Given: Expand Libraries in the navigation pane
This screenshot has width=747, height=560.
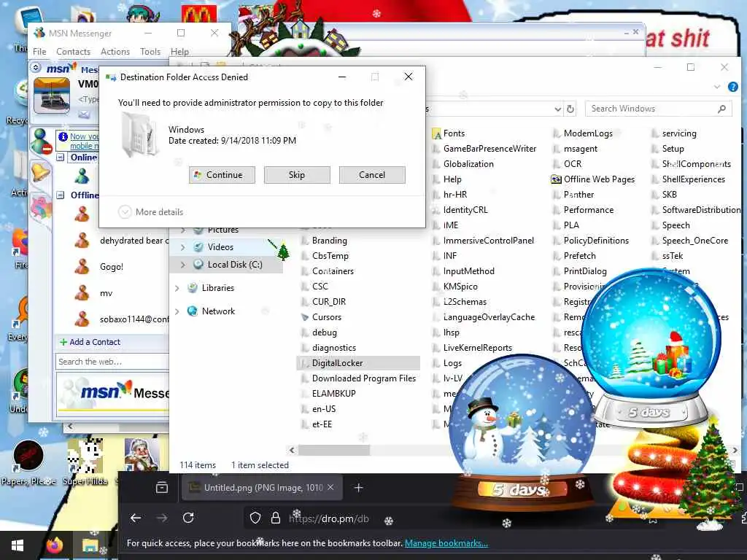Looking at the screenshot, I should [177, 288].
